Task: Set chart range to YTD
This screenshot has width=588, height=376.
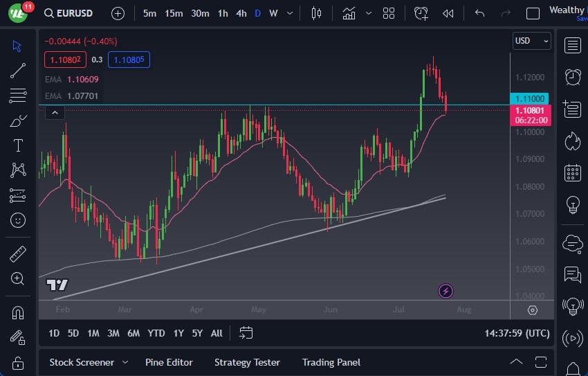Action: point(156,333)
